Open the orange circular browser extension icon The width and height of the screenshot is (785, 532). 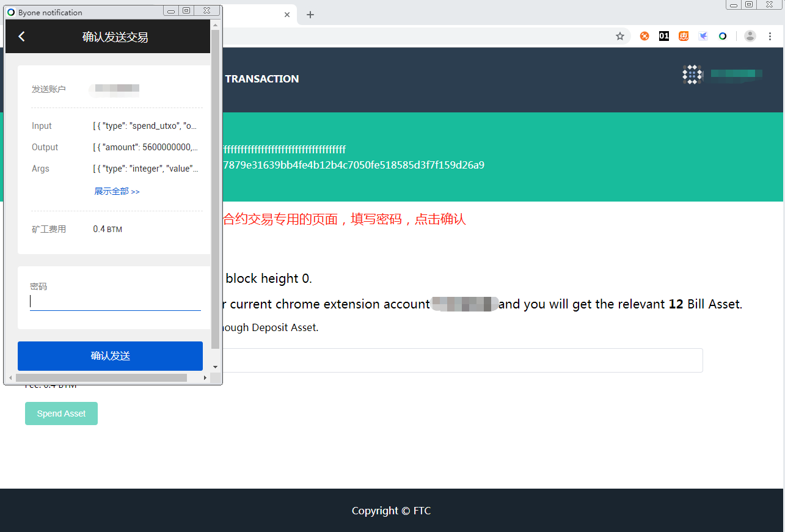click(644, 36)
